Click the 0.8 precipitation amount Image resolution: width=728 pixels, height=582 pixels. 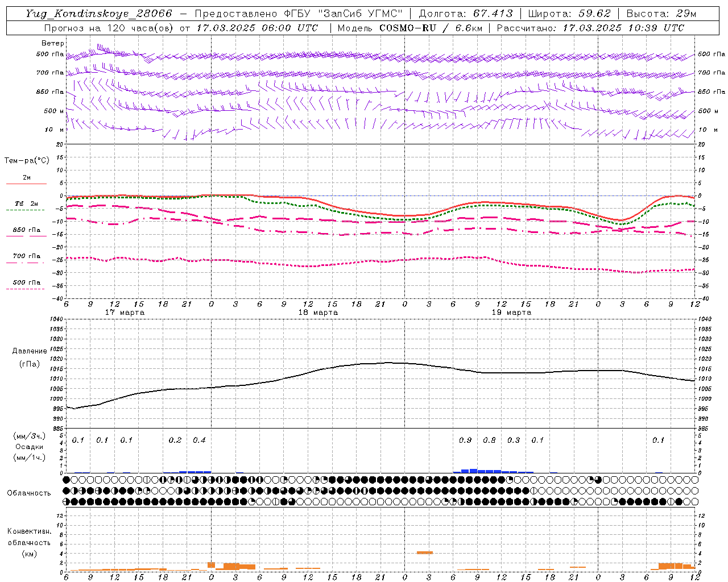point(489,440)
